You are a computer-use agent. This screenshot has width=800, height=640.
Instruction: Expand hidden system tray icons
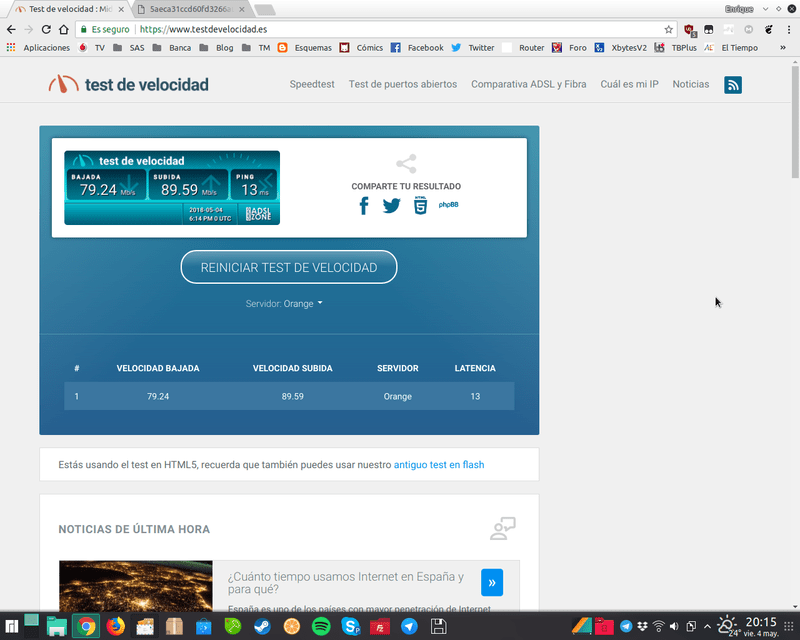(x=707, y=626)
